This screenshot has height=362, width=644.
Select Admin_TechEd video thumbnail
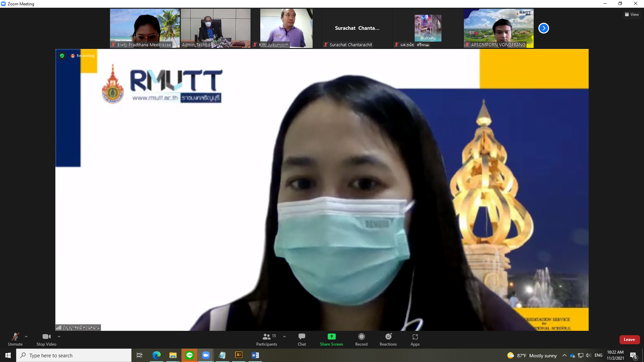[x=216, y=28]
